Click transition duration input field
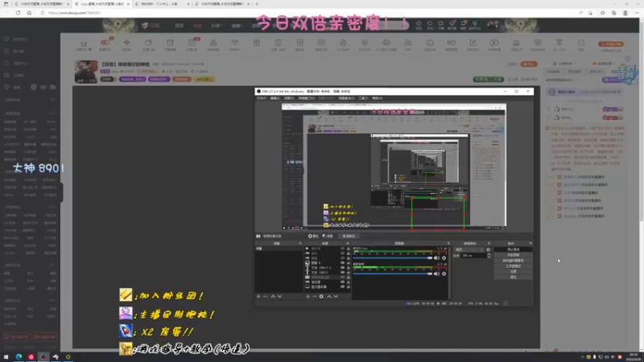 (x=473, y=255)
